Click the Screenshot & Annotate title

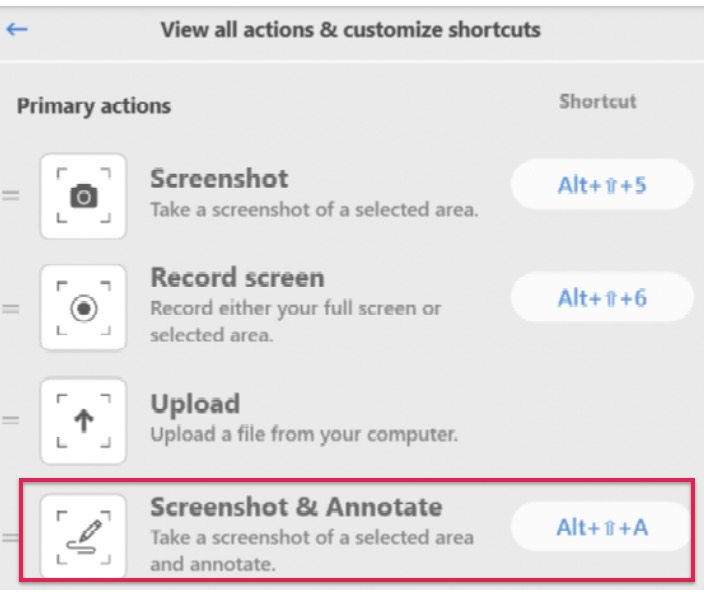point(296,507)
